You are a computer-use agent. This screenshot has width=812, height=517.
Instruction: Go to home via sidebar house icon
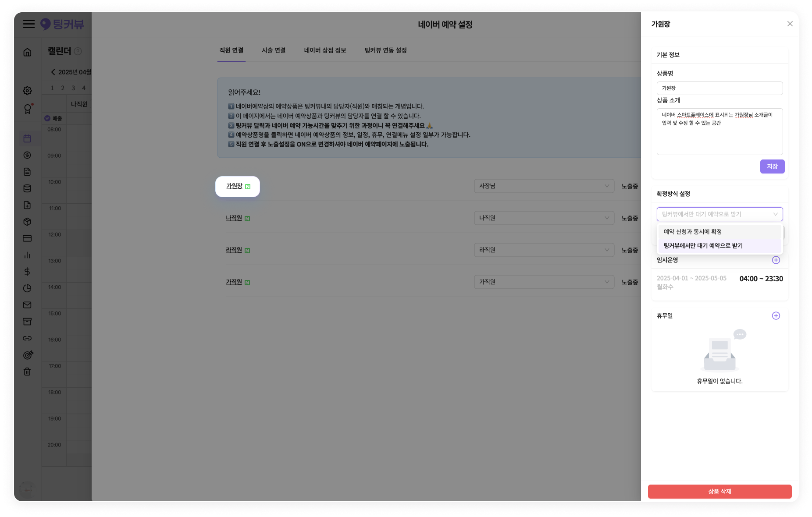27,52
